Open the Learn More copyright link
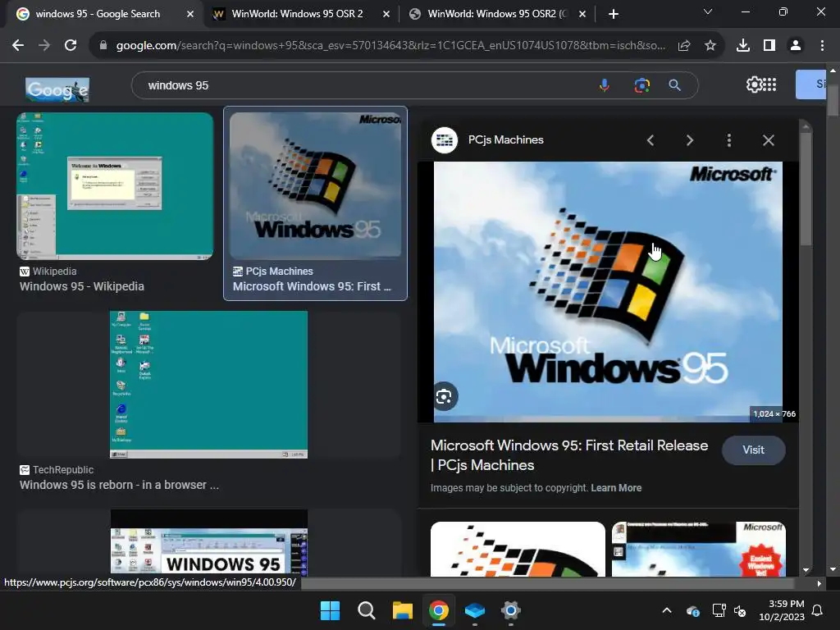840x630 pixels. tap(616, 488)
